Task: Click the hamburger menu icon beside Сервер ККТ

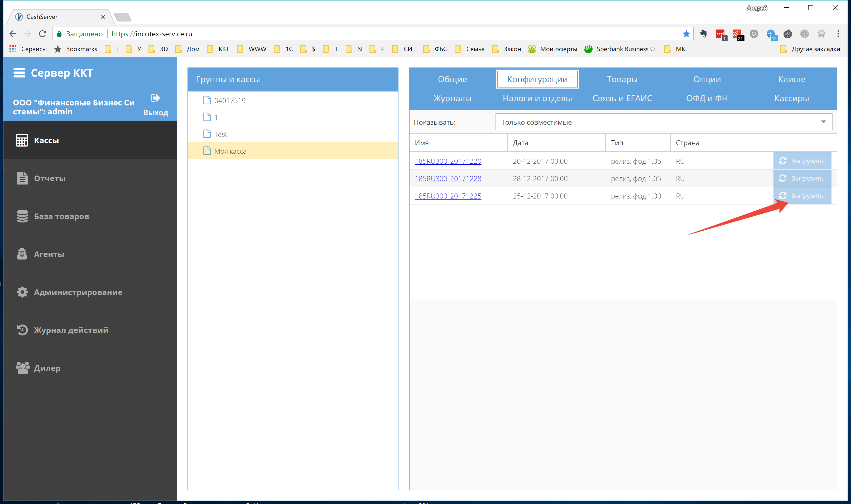Action: coord(19,73)
